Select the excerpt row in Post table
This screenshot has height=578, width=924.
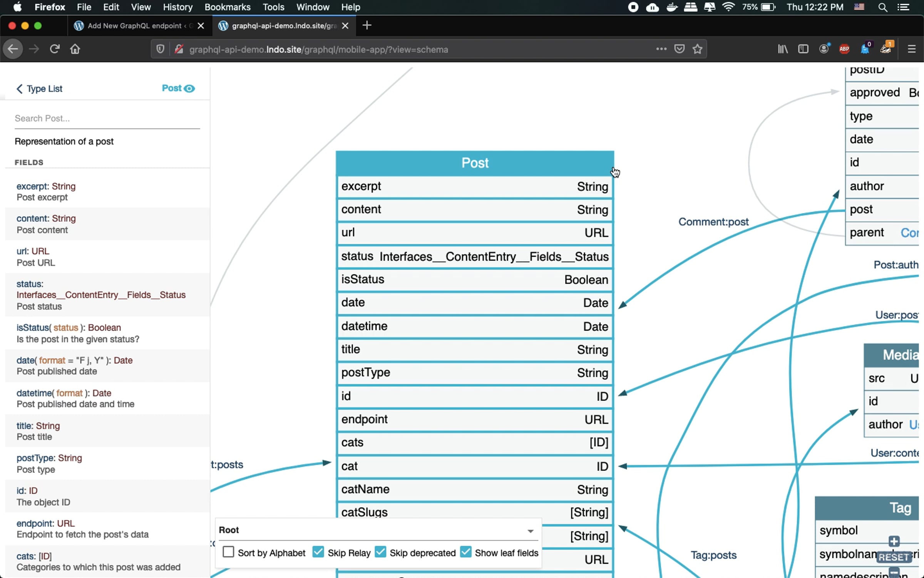475,187
